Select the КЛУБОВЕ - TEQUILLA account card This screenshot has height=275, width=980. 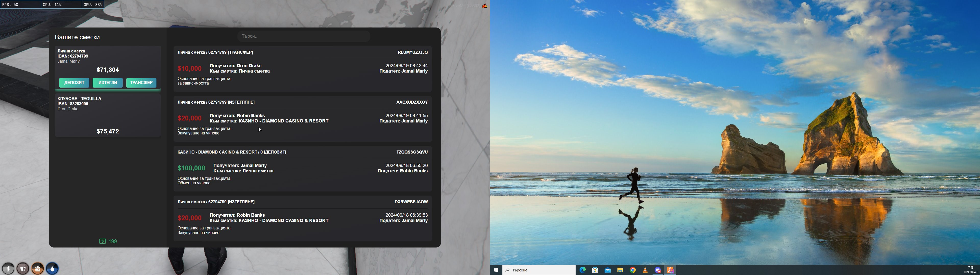tap(108, 115)
